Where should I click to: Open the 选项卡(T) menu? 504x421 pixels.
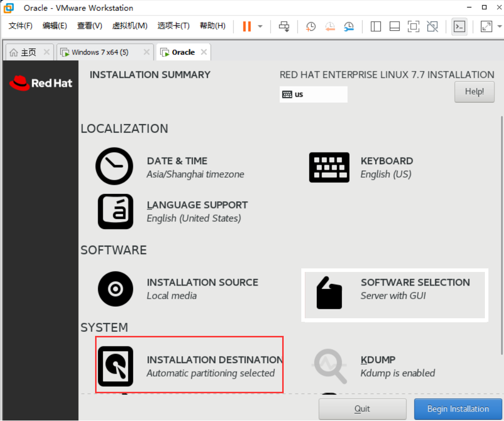point(173,26)
